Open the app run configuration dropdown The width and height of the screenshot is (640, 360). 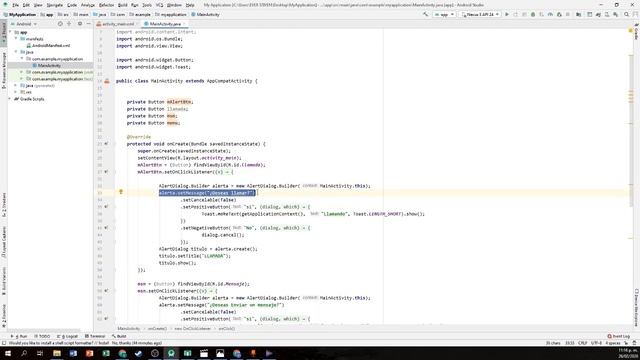pyautogui.click(x=444, y=14)
